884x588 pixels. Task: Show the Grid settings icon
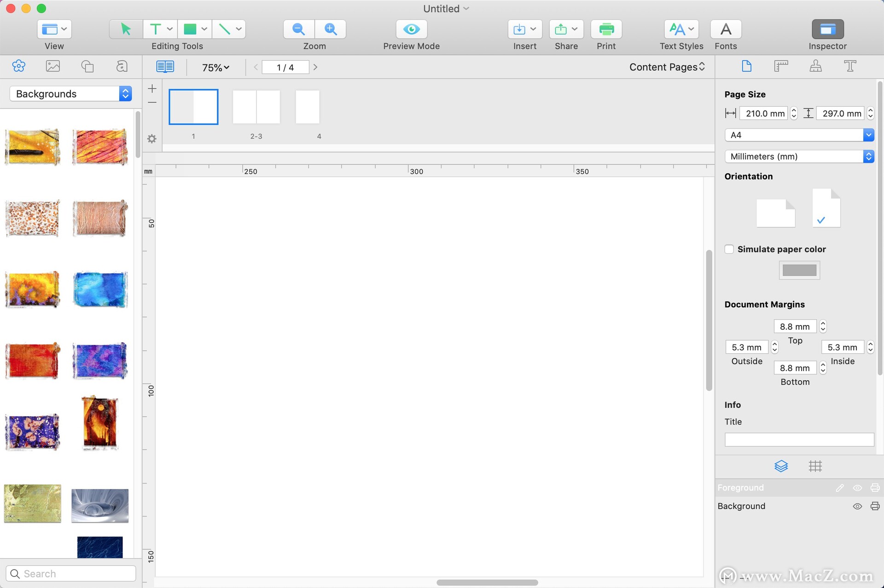tap(815, 466)
